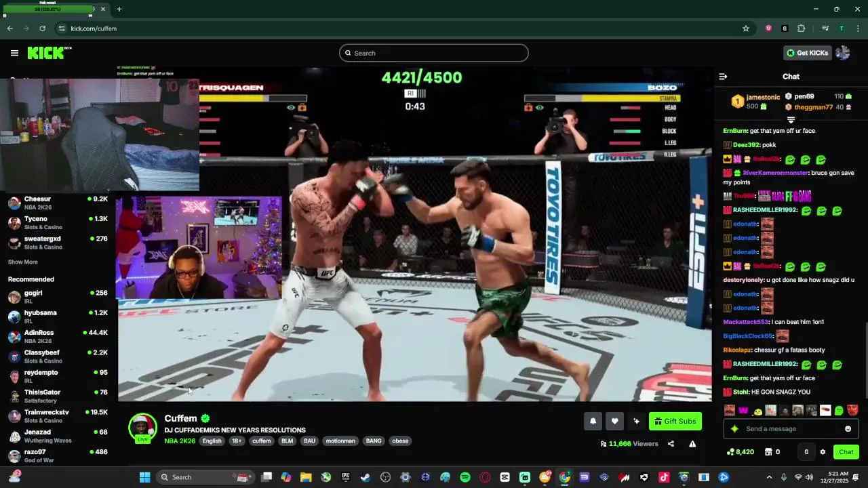Select the English tag
Screen dimensions: 868x488
(x=212, y=441)
